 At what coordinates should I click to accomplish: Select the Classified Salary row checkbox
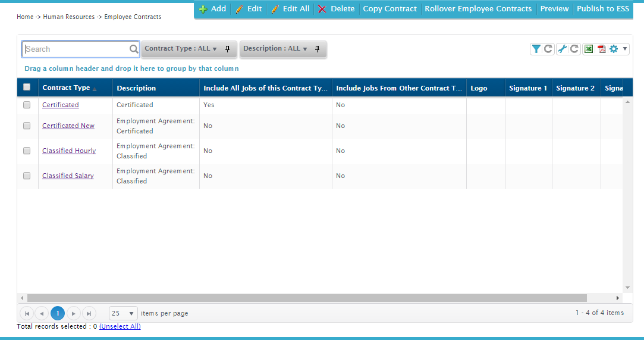tap(27, 176)
